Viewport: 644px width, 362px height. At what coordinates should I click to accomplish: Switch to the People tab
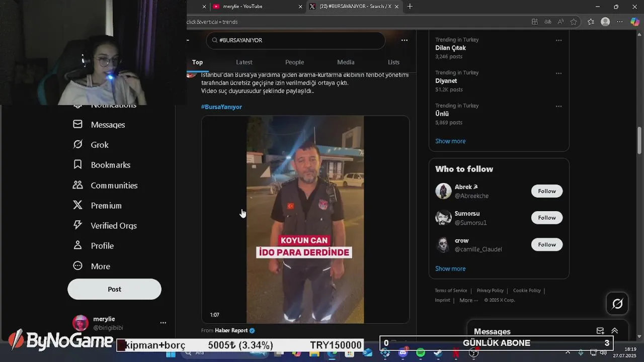pyautogui.click(x=294, y=62)
